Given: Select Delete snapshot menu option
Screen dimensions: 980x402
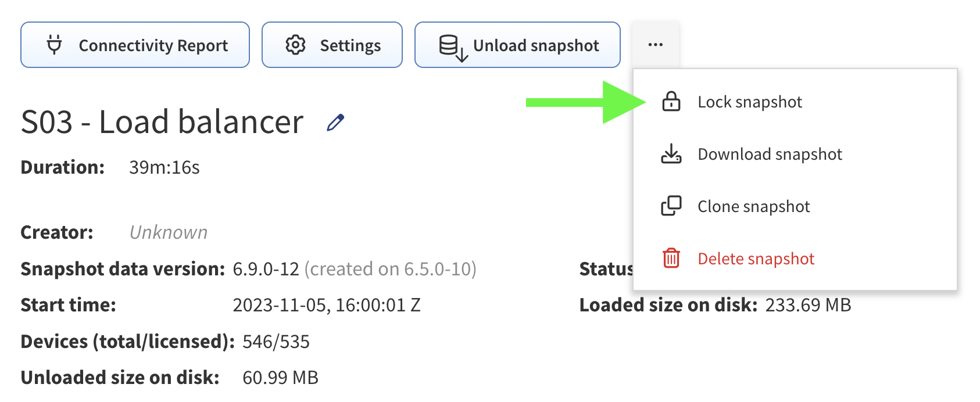Looking at the screenshot, I should (x=756, y=259).
